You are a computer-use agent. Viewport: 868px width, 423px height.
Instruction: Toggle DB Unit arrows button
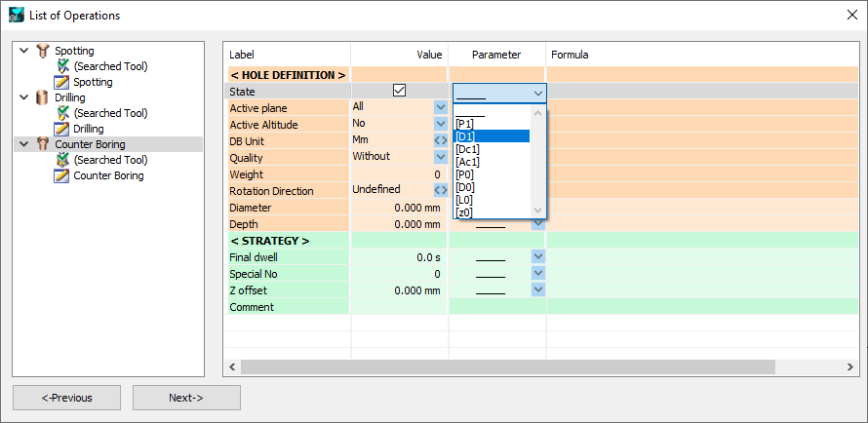click(440, 140)
